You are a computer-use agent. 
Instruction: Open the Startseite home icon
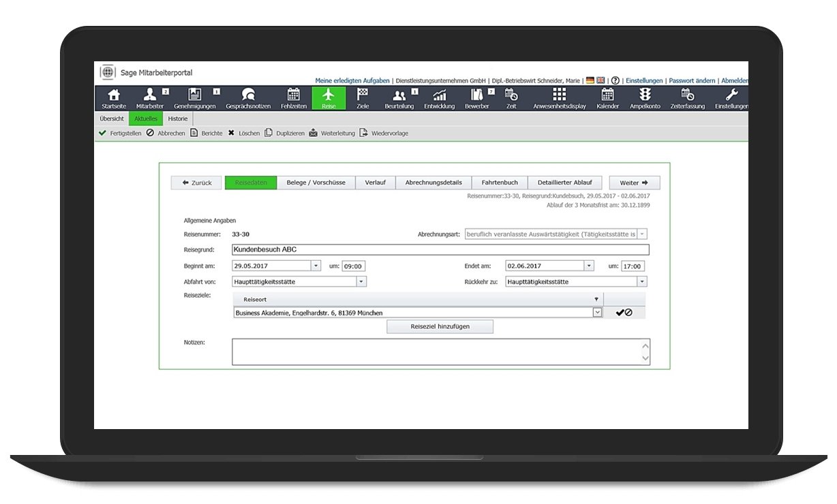[x=114, y=98]
